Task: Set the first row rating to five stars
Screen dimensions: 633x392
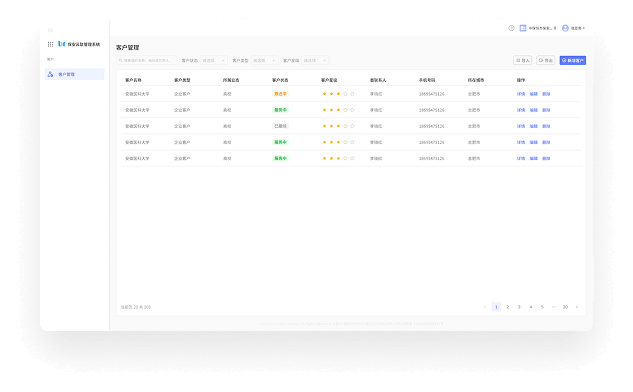Action: (352, 94)
